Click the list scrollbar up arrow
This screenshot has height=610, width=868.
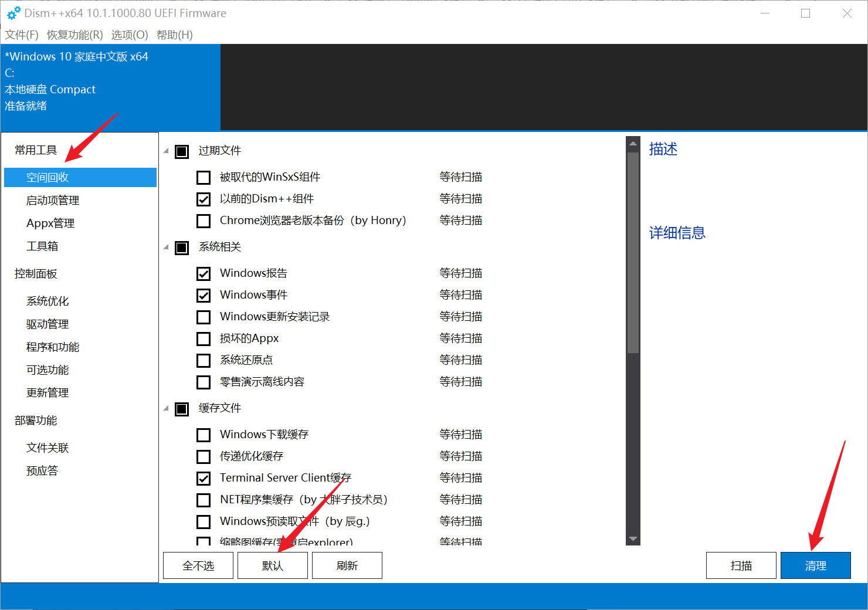633,143
